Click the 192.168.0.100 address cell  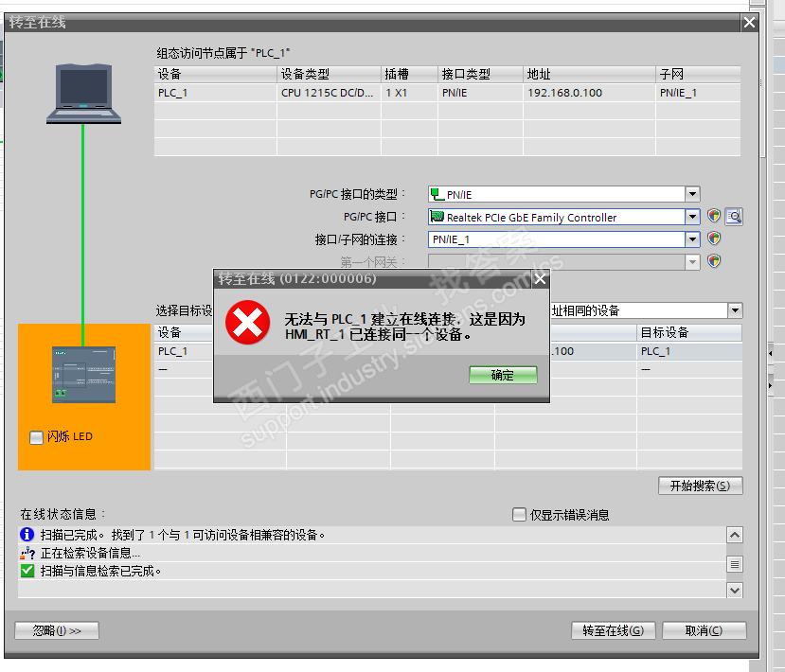click(589, 93)
